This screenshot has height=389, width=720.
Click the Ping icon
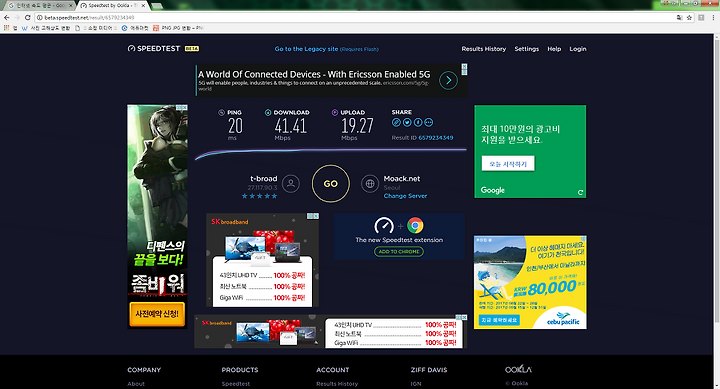click(221, 113)
